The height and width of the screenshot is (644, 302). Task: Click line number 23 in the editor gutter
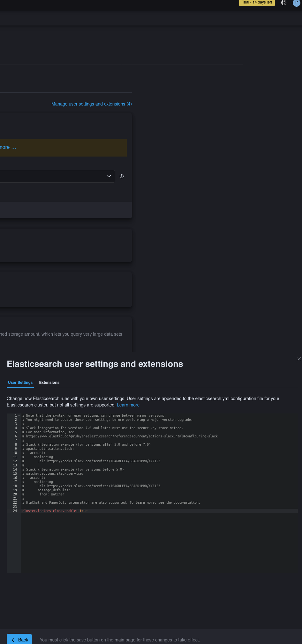point(15,507)
